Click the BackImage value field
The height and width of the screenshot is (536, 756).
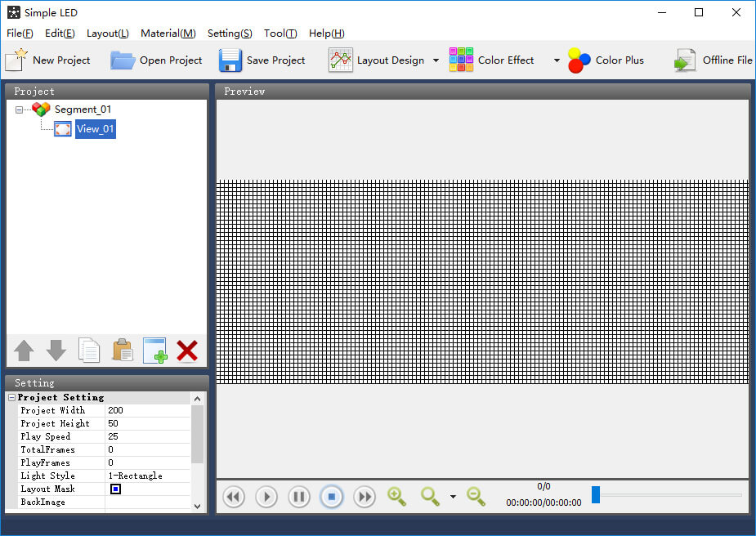pyautogui.click(x=148, y=502)
